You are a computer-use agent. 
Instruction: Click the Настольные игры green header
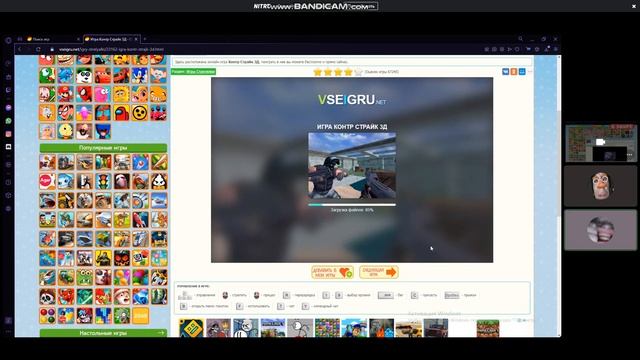tap(103, 333)
